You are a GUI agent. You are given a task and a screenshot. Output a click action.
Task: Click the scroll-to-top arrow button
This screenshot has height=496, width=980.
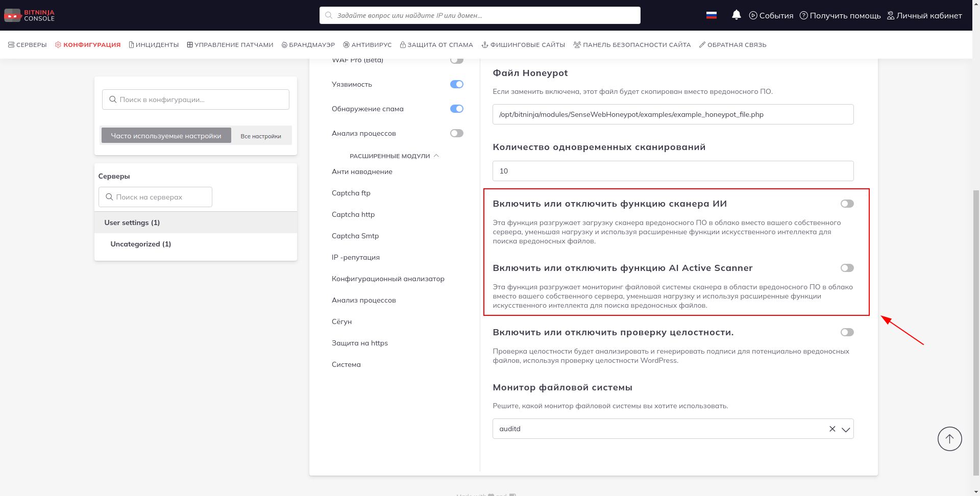point(949,439)
